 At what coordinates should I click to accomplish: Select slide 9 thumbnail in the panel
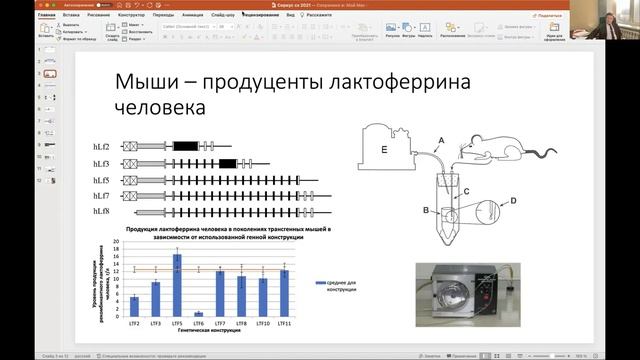coord(50,145)
